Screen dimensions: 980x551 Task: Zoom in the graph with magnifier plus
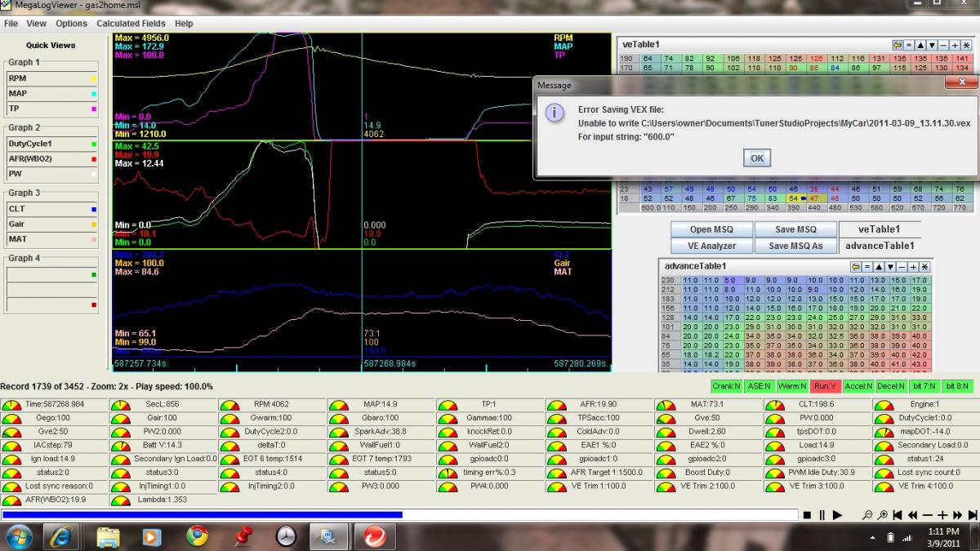[882, 515]
